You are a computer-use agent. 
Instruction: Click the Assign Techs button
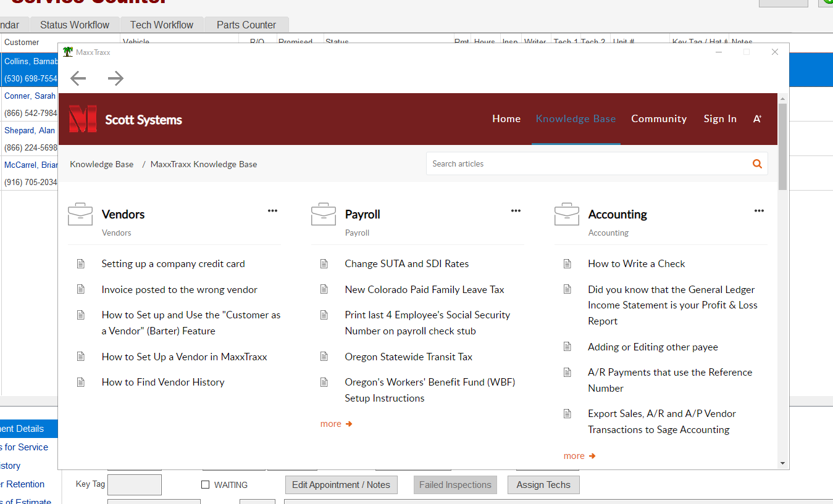(543, 485)
